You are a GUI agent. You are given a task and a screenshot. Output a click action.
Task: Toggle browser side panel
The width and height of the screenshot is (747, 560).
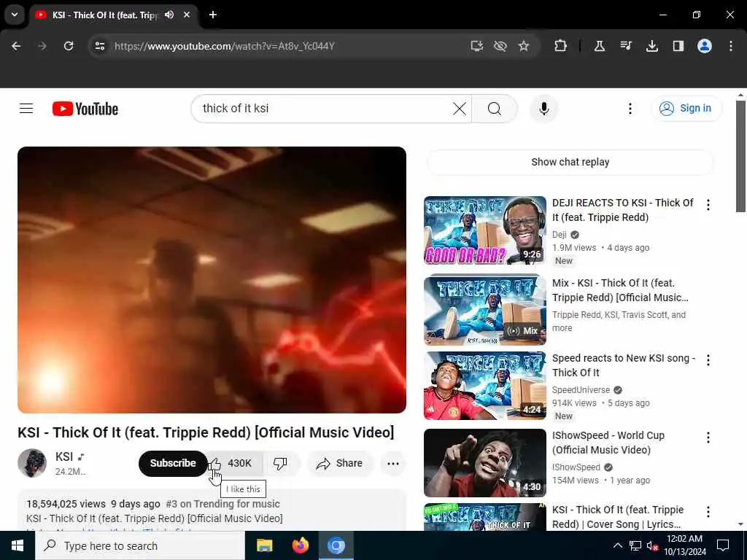pyautogui.click(x=678, y=46)
